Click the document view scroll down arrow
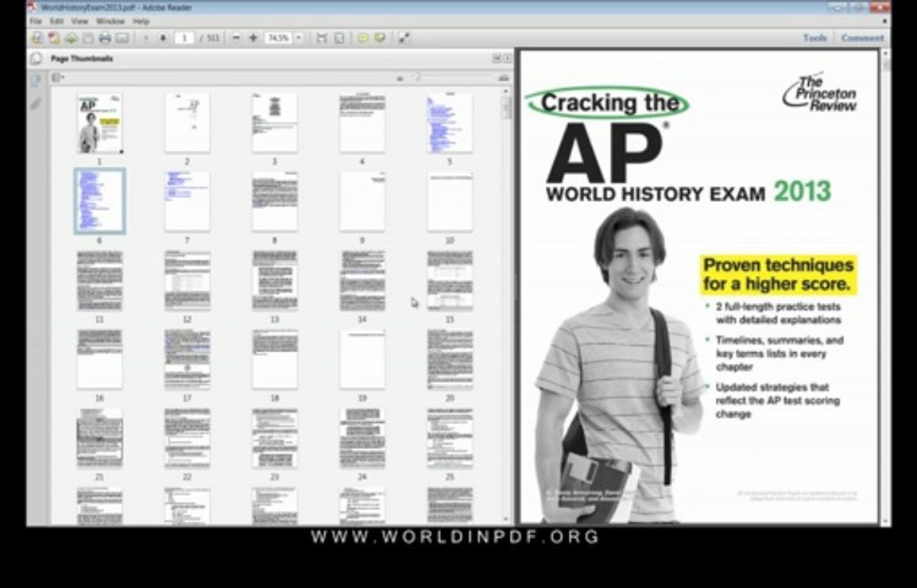Screen dimensions: 917x588 [886, 521]
